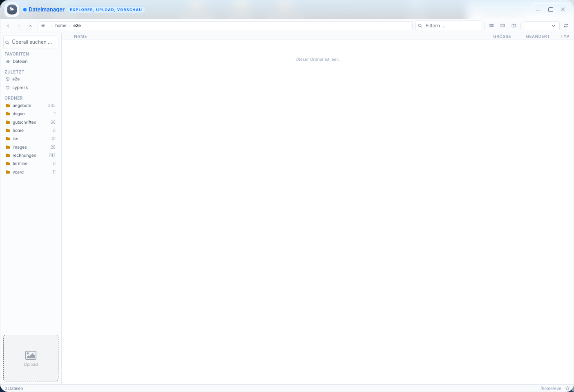Open the angebote folder
The image size is (574, 392).
point(22,105)
